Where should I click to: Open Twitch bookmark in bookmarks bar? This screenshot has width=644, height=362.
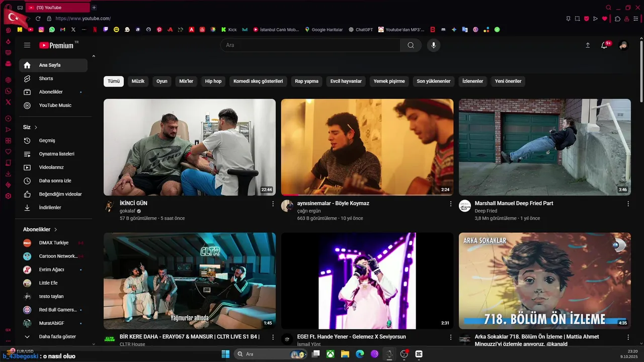click(106, 30)
